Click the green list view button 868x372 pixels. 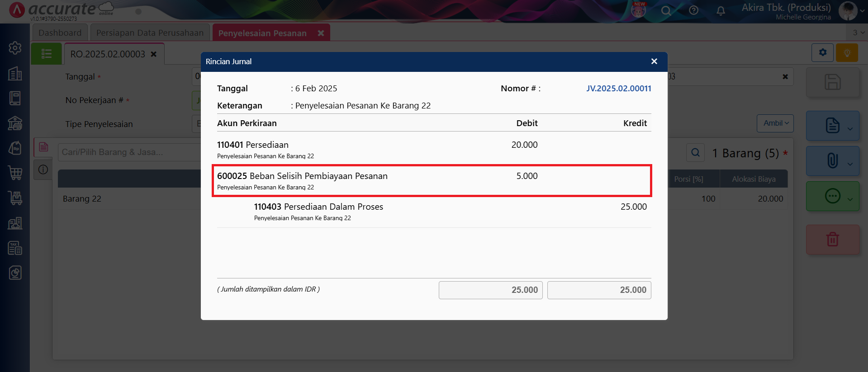tap(46, 54)
